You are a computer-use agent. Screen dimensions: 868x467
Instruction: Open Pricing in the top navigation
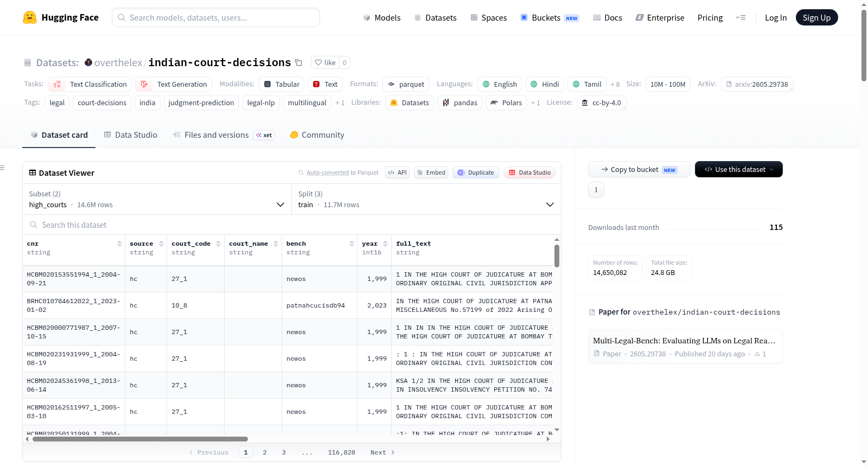(710, 17)
